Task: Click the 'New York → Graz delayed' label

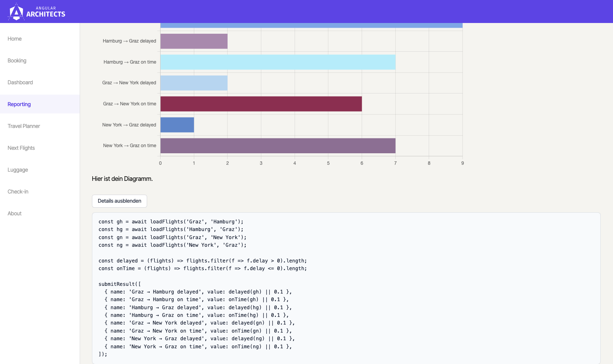Action: point(129,125)
